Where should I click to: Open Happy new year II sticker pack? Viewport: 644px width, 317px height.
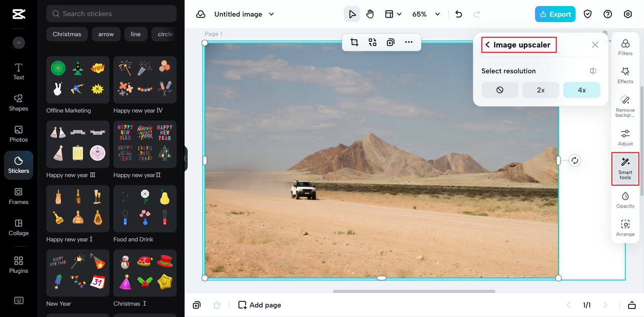click(145, 144)
